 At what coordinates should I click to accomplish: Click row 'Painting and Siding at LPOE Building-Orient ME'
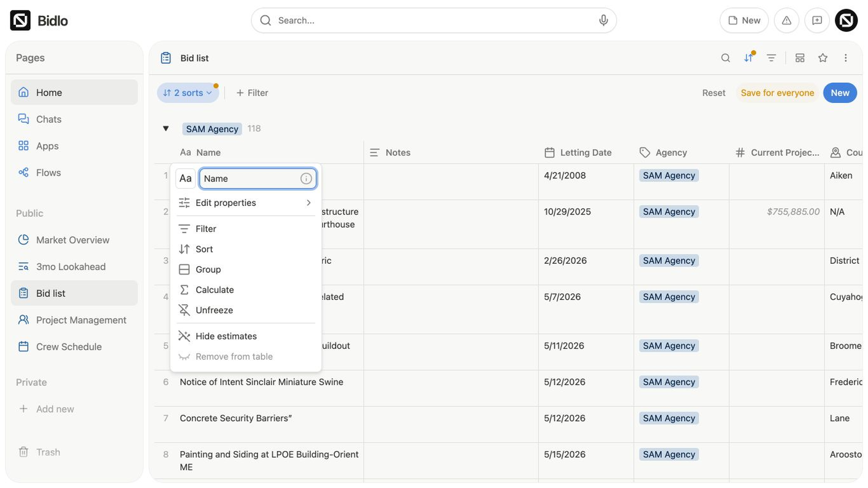point(269,460)
